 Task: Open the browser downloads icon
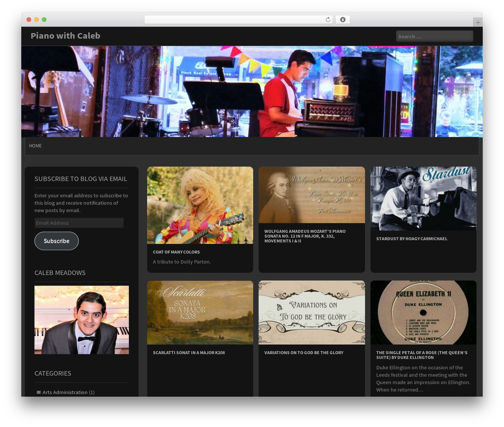click(x=343, y=20)
